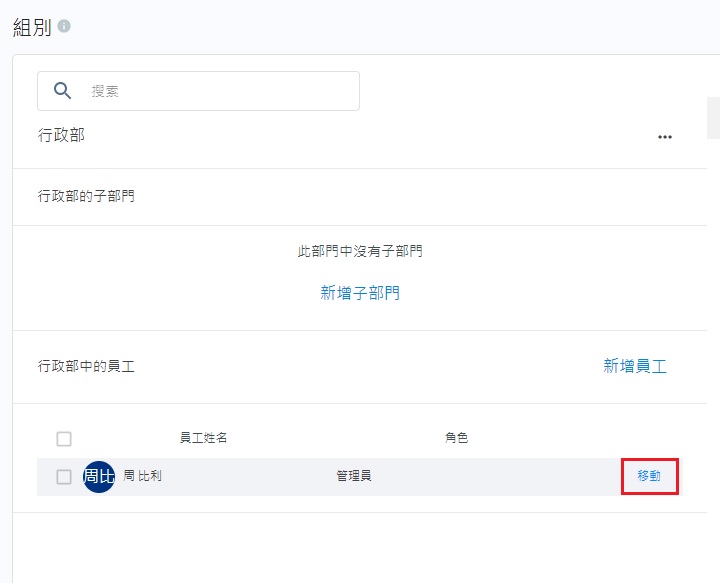Toggle the select-all employees checkbox in header
The width and height of the screenshot is (720, 583).
(x=64, y=439)
